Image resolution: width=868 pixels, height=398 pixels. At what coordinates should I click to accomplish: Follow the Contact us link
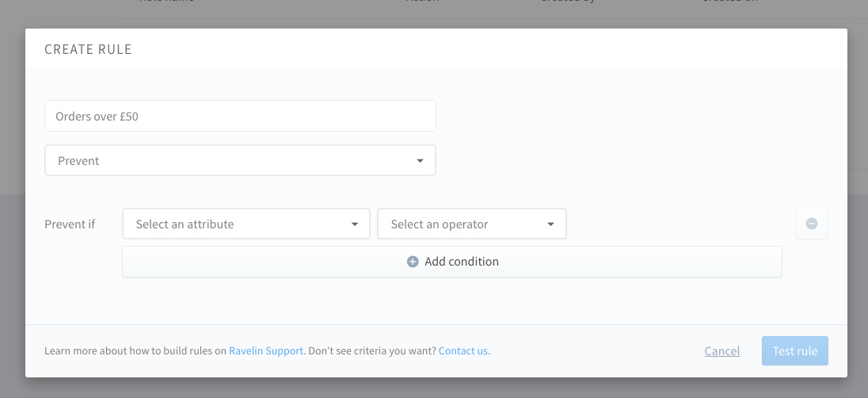pos(463,350)
